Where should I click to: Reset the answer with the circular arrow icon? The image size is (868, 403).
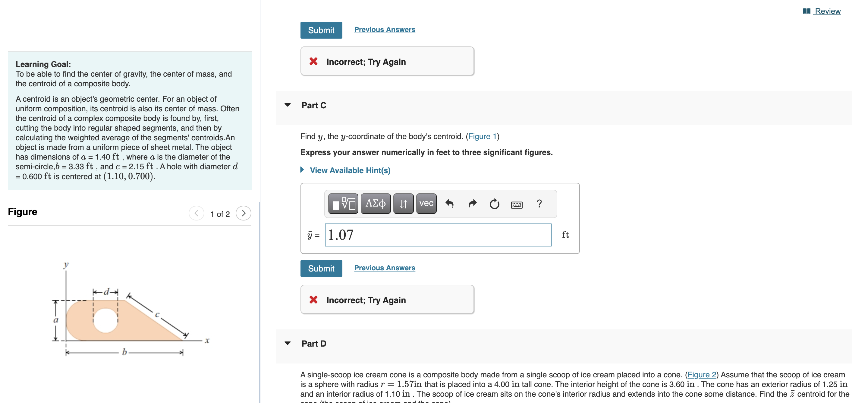point(494,204)
